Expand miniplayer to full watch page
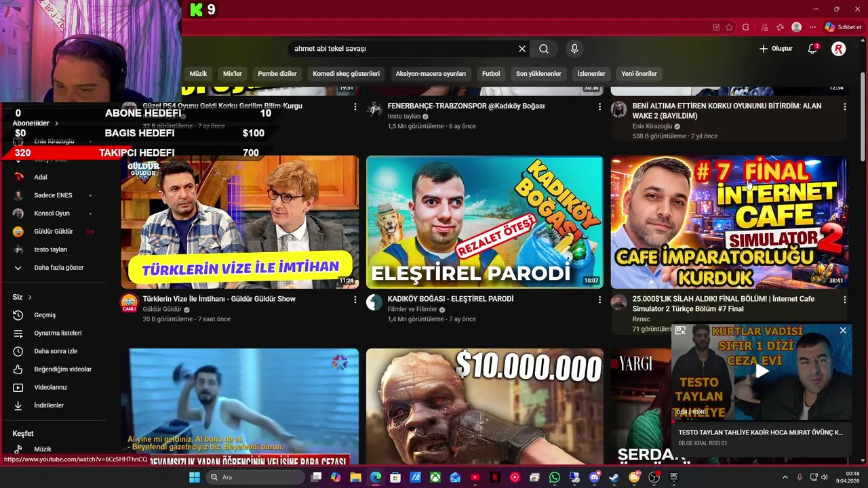The image size is (868, 488). point(681,331)
